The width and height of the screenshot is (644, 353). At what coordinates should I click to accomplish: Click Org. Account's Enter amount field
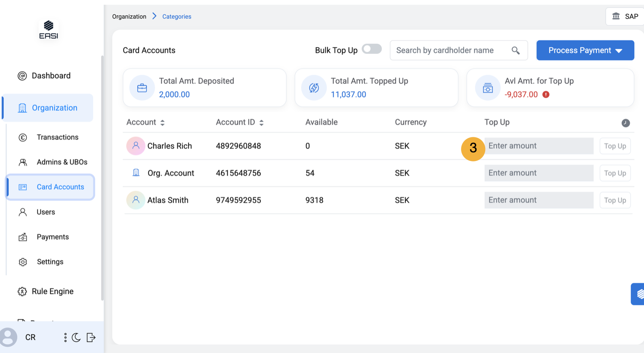[539, 173]
